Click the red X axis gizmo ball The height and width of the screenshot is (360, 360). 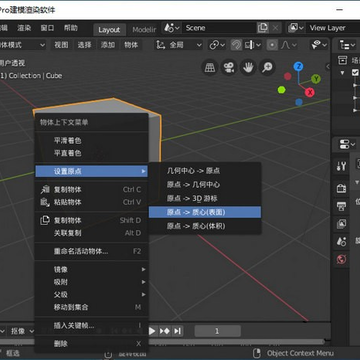[310, 92]
